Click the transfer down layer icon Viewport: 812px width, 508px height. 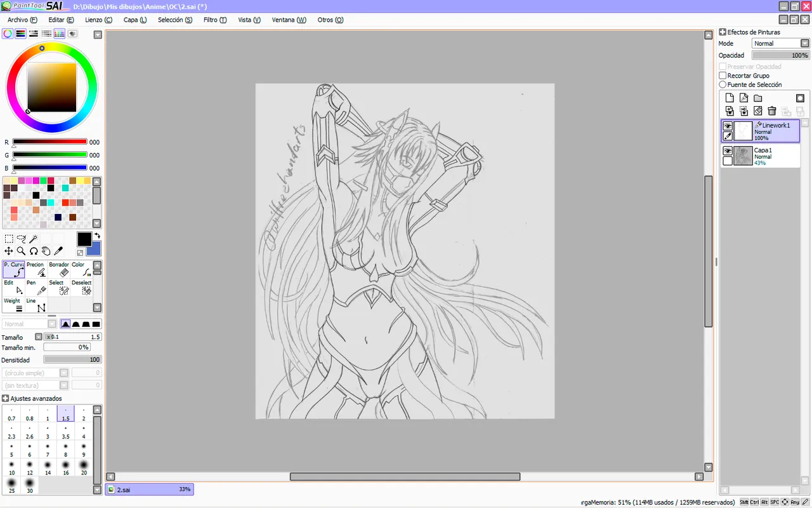pos(730,111)
